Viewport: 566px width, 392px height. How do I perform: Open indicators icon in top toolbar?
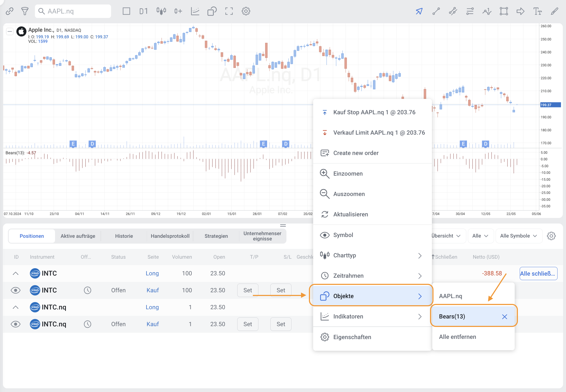pyautogui.click(x=195, y=11)
